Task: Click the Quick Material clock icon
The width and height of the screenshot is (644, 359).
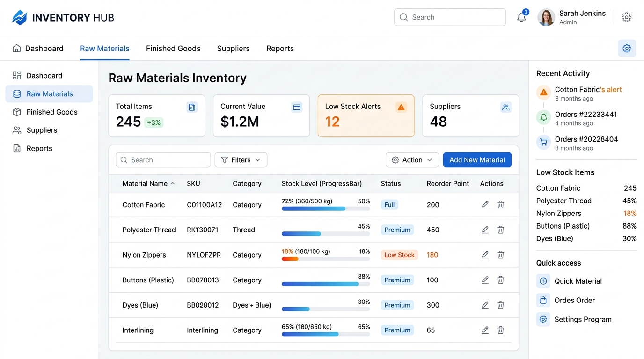Action: pyautogui.click(x=543, y=281)
